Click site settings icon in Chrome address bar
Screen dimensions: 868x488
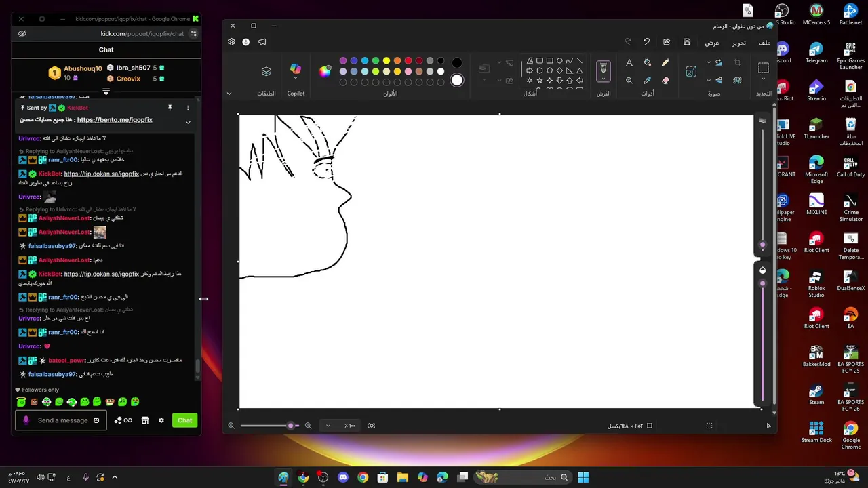193,33
